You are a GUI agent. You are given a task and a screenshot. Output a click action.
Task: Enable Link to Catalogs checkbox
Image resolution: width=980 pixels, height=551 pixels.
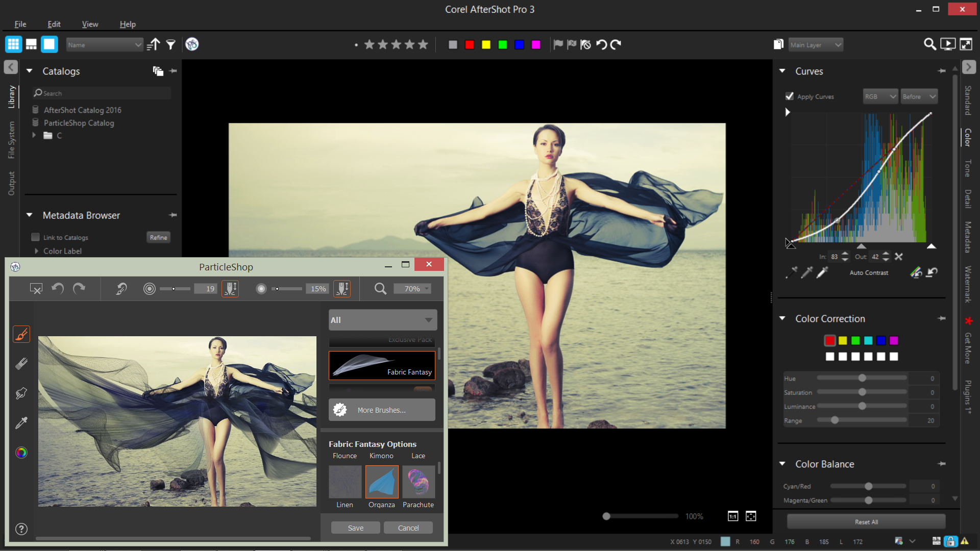point(35,237)
